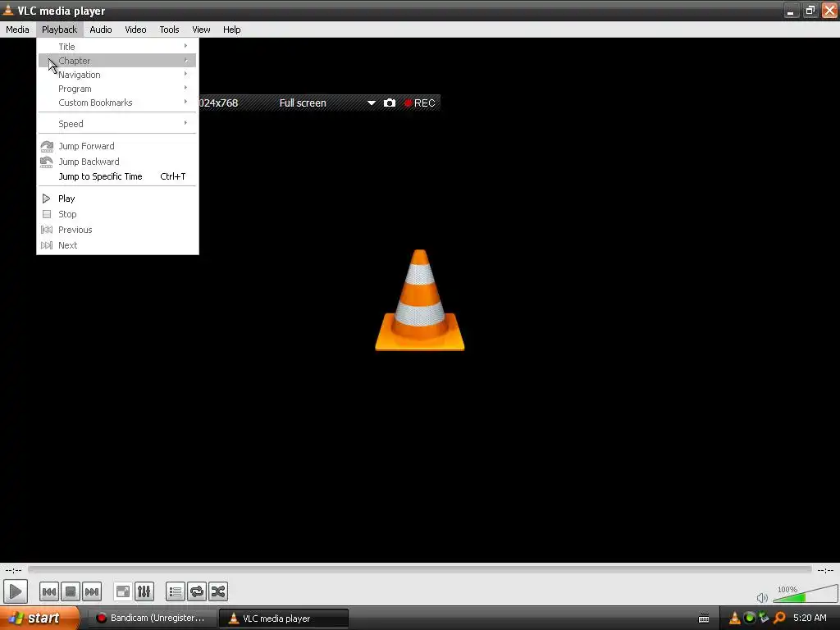Screen dimensions: 840x630
Task: Open the Windows start menu
Action: 39,619
